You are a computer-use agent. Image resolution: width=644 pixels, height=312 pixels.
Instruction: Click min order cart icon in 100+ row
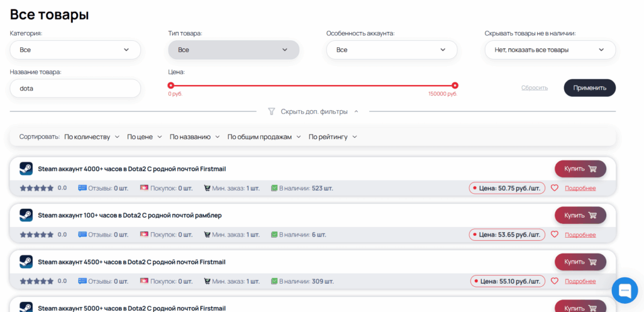(x=207, y=235)
